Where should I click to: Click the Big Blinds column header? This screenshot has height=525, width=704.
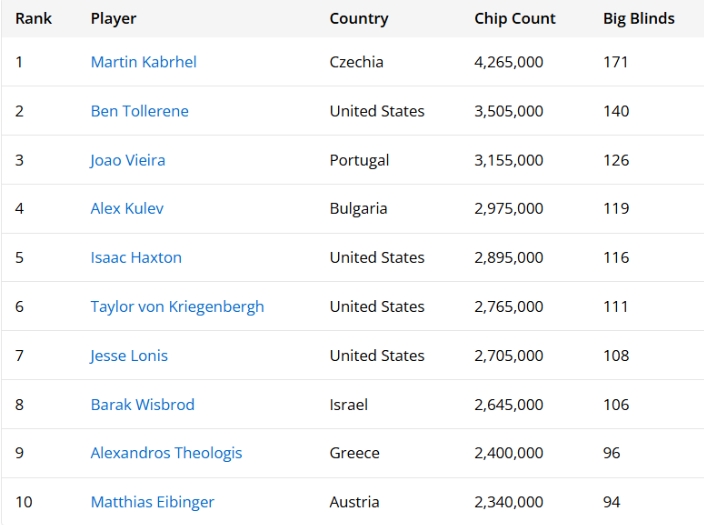point(639,18)
